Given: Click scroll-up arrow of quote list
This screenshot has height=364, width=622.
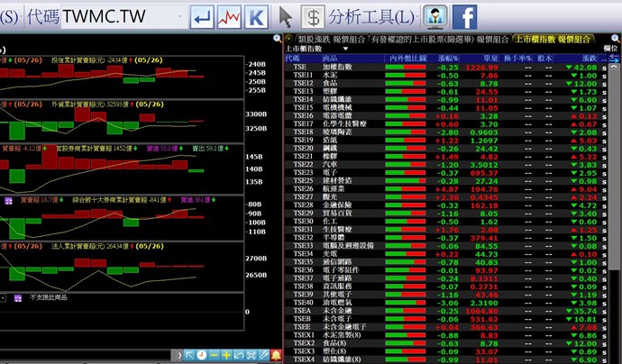Looking at the screenshot, I should (614, 67).
